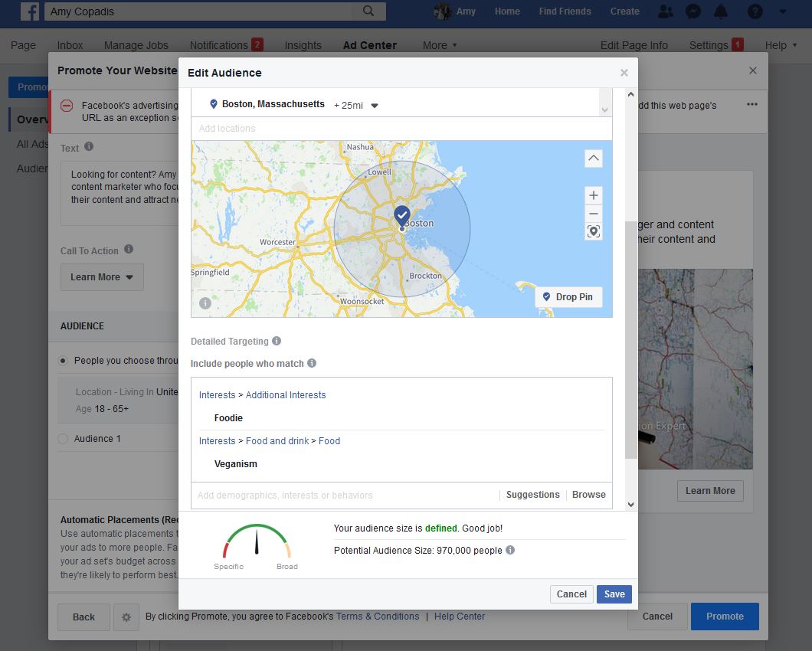Open the notifications bell icon
The height and width of the screenshot is (651, 812).
(720, 11)
